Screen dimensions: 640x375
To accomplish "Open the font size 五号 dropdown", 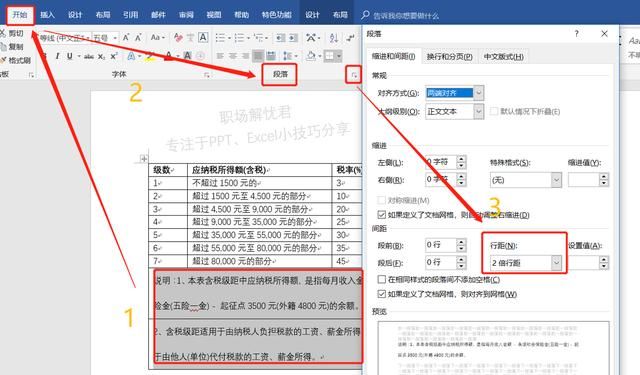I will [x=115, y=38].
